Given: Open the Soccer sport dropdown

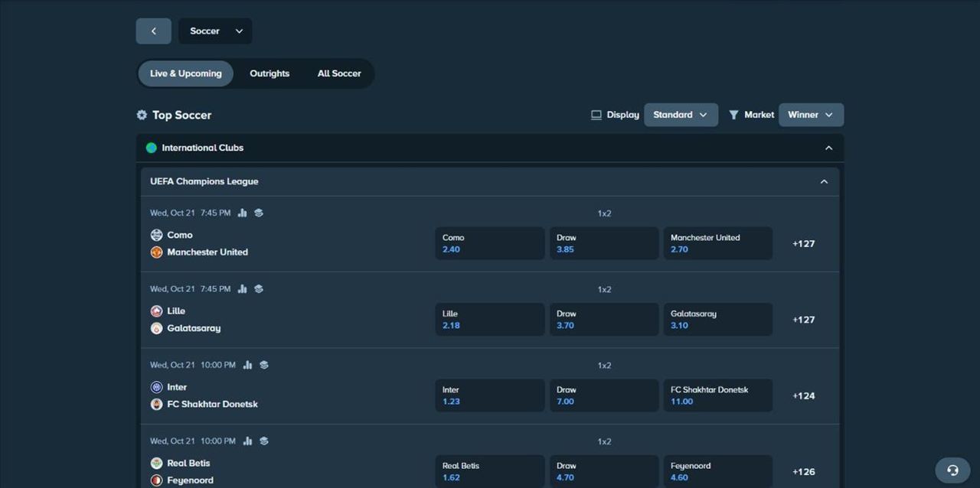Looking at the screenshot, I should [x=215, y=31].
